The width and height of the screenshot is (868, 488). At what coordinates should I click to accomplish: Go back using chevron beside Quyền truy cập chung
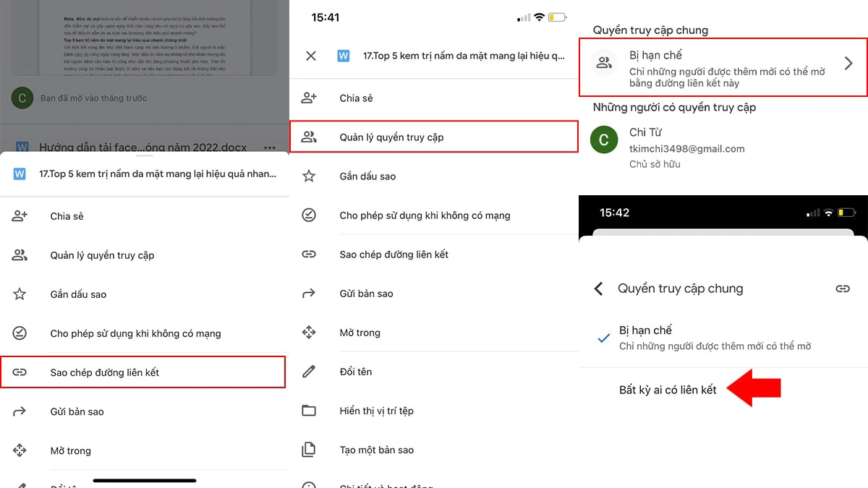[x=598, y=288]
